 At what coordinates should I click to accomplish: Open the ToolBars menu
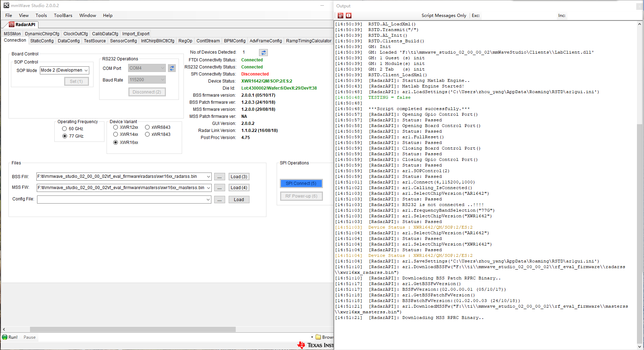pyautogui.click(x=63, y=16)
